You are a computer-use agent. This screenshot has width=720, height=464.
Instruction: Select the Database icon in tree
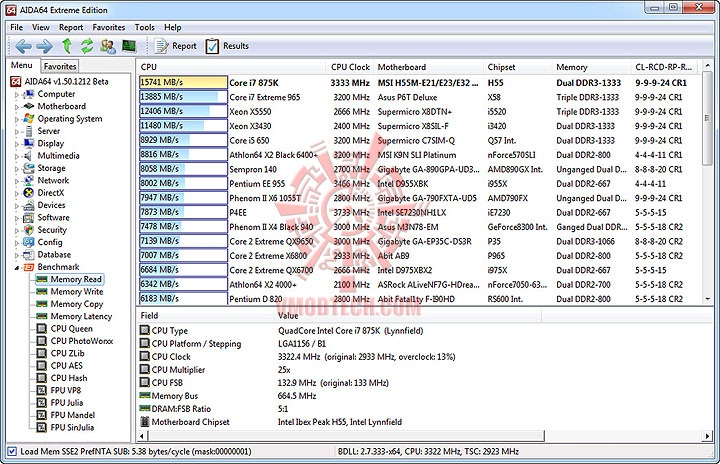point(29,255)
